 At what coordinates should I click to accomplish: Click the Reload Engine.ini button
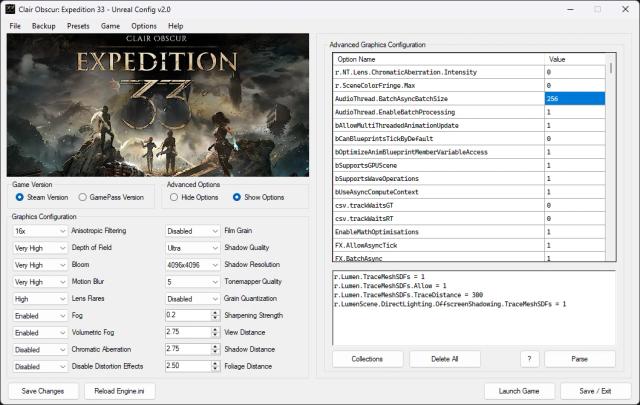pos(119,391)
